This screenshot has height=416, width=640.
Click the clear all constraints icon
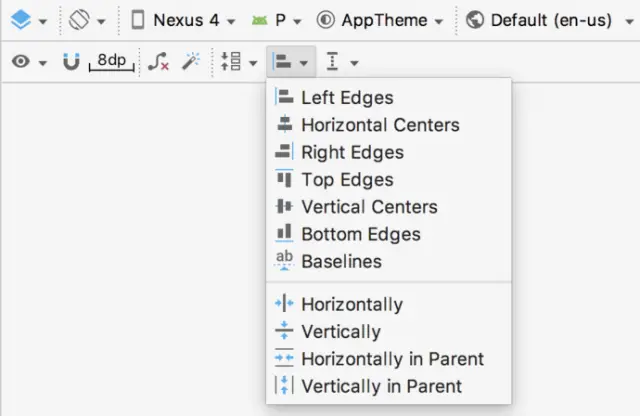click(158, 62)
